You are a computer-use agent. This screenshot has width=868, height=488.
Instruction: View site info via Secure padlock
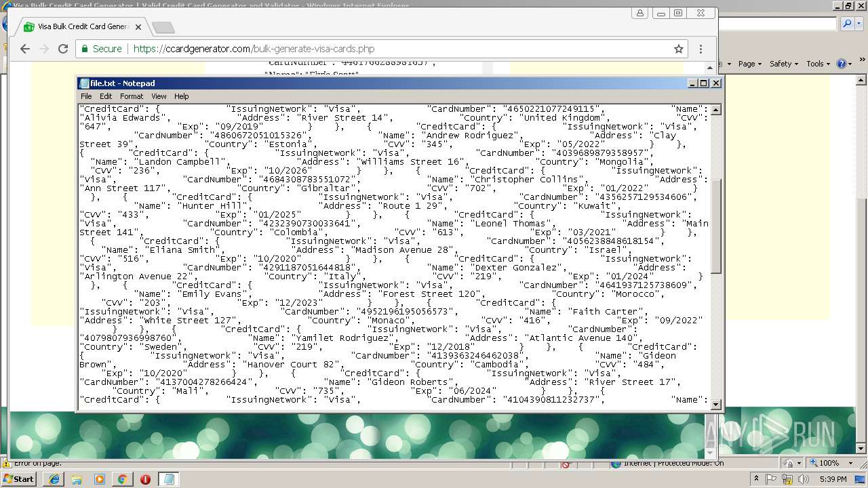(x=102, y=49)
